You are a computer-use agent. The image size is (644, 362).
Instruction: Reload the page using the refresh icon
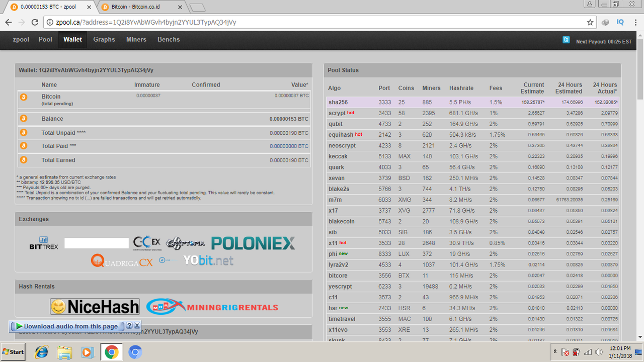[x=35, y=22]
